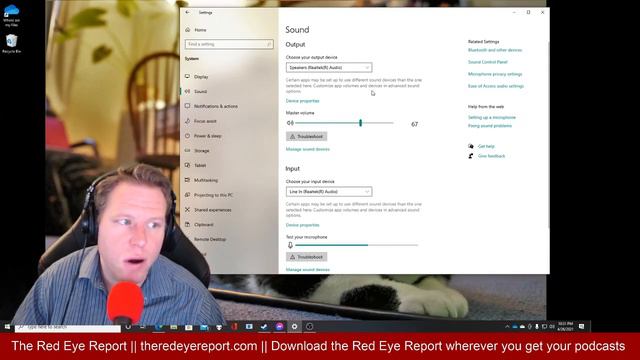
Task: Open the Action Center notification icon
Action: click(x=582, y=327)
